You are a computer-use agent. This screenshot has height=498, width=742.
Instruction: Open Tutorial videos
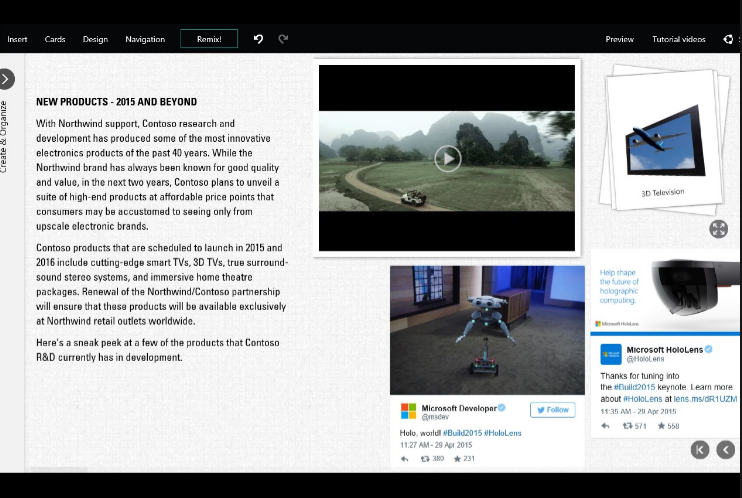tap(679, 39)
